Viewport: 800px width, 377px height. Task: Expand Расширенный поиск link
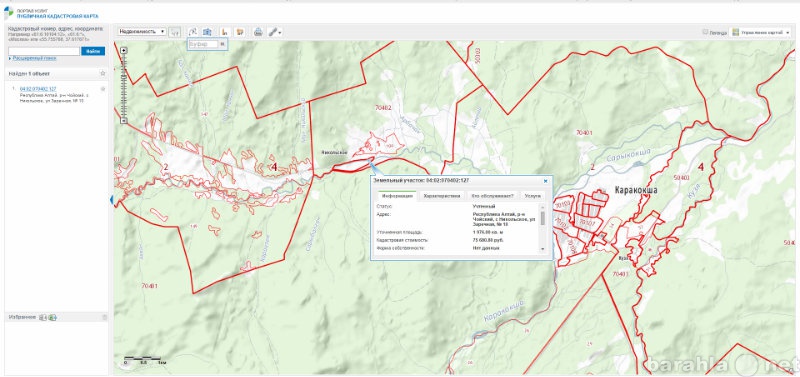[35, 58]
